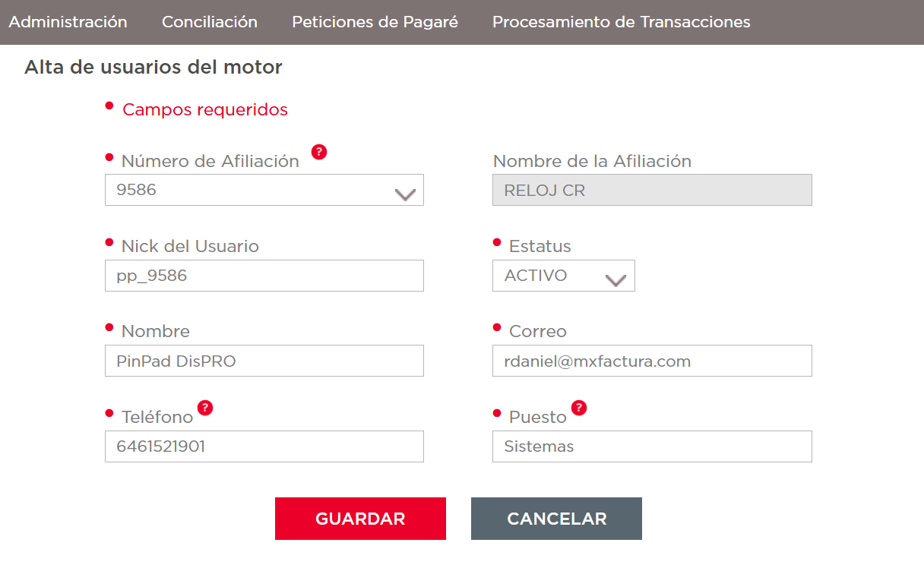Screen dimensions: 924x571
Task: Click the Campos requeridos legend text
Action: 205,109
